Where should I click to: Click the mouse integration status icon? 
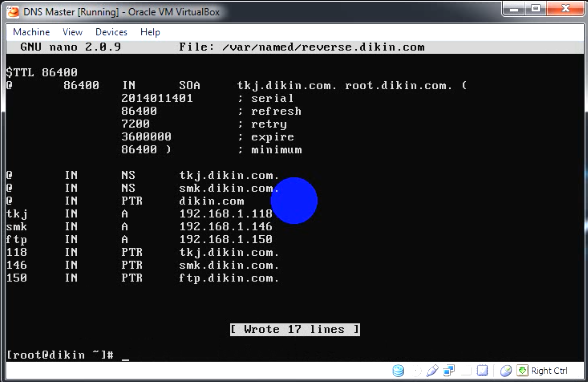click(x=506, y=371)
